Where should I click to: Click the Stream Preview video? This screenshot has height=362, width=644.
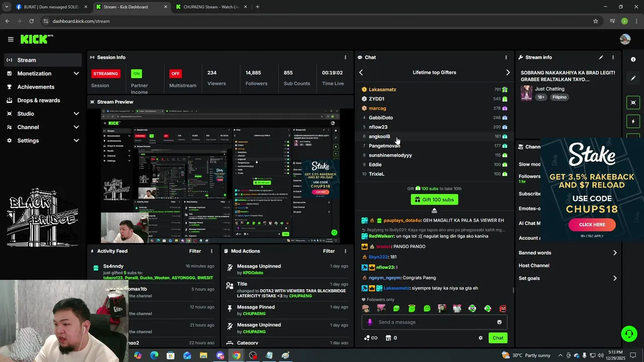point(220,176)
